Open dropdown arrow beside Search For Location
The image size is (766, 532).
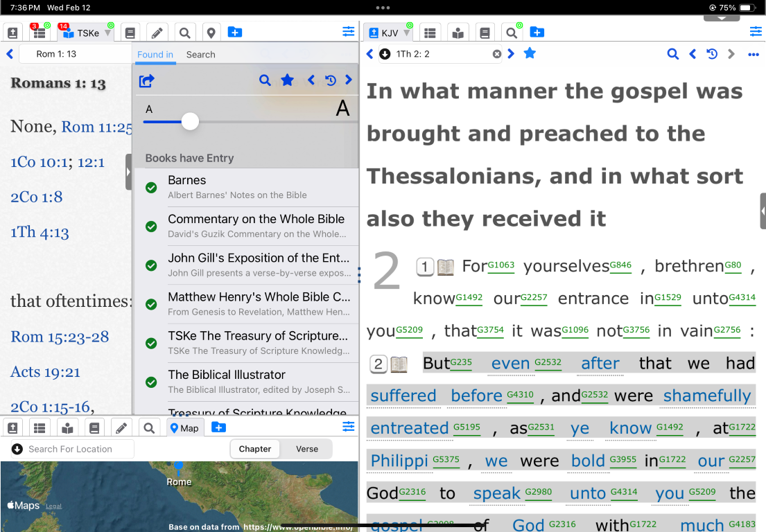tap(17, 449)
